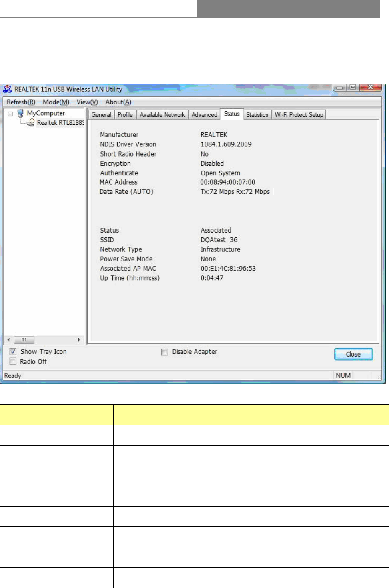This screenshot has height=588, width=389.
Task: Switch to the General tab
Action: tap(101, 115)
